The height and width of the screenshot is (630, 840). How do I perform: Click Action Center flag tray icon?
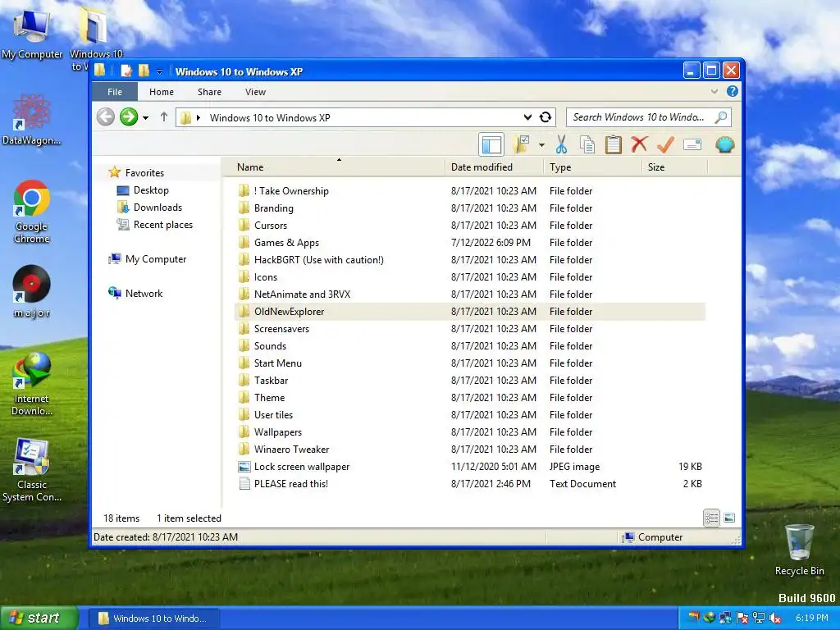(x=742, y=618)
